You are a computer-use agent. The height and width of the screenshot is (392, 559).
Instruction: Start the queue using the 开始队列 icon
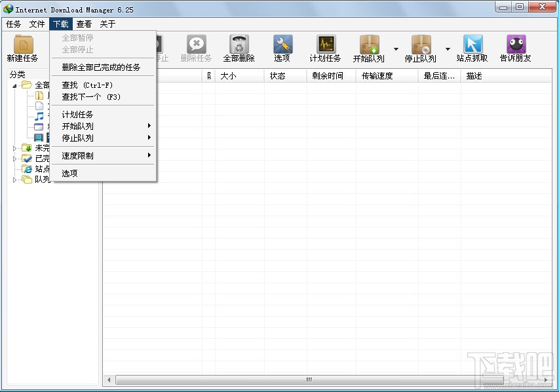coord(368,47)
